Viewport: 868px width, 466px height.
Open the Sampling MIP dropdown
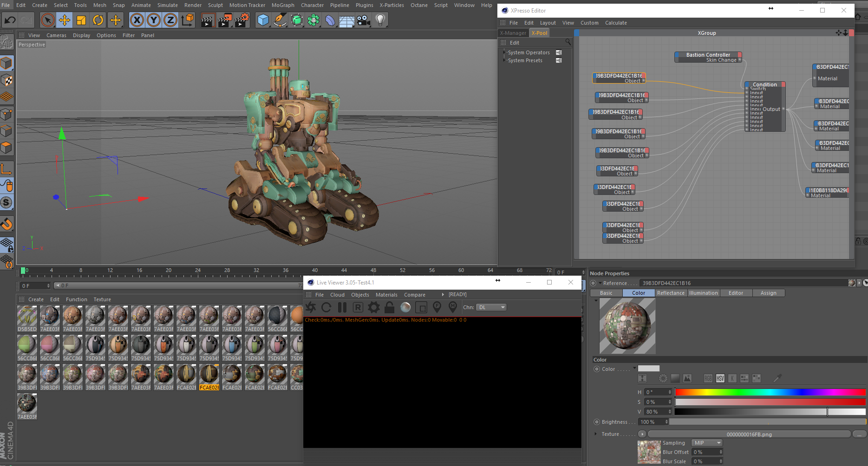tap(707, 443)
